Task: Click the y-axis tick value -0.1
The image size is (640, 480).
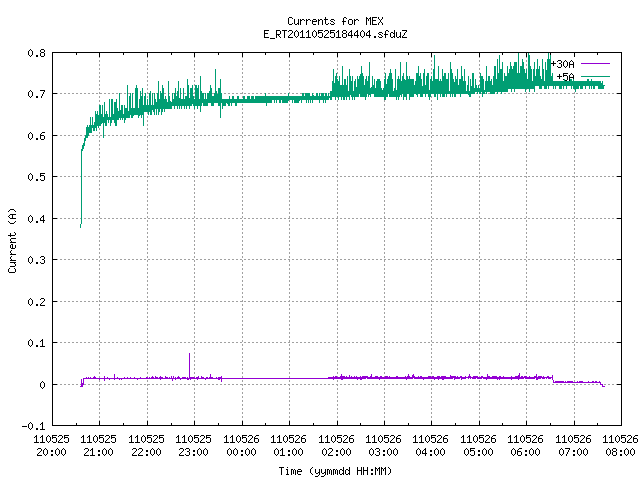Action: click(x=33, y=426)
